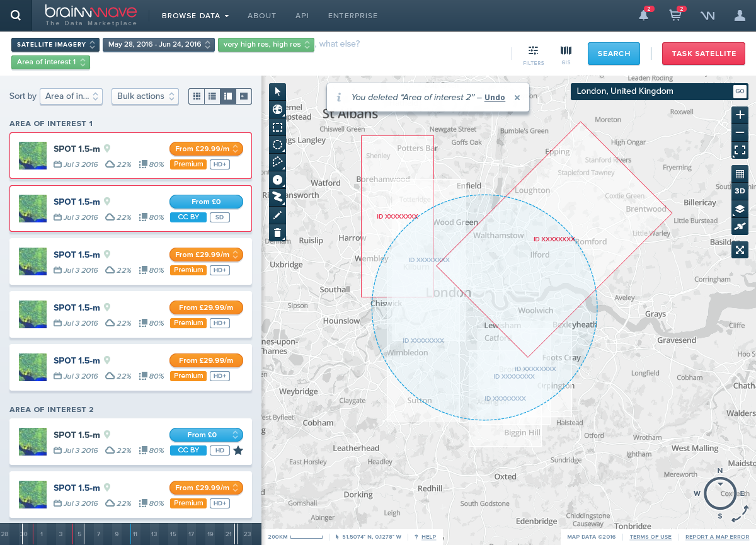Open the Terms of Use link

point(651,537)
